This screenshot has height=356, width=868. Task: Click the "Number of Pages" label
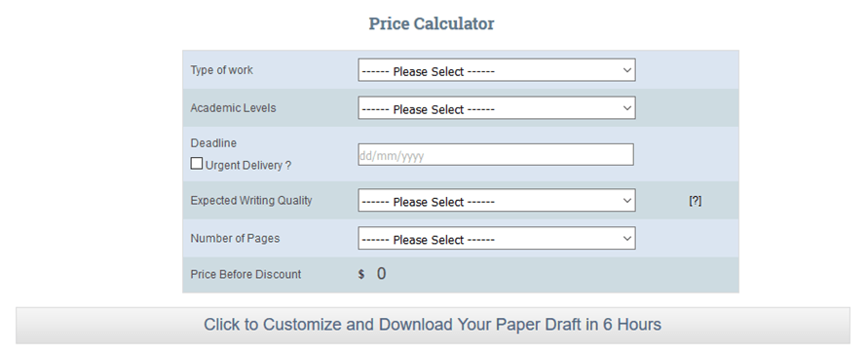pos(235,238)
